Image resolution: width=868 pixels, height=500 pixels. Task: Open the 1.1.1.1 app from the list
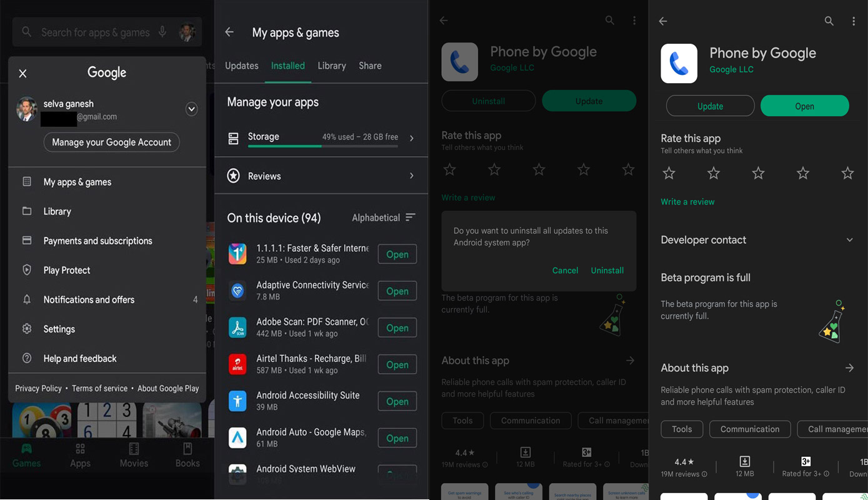pos(397,254)
